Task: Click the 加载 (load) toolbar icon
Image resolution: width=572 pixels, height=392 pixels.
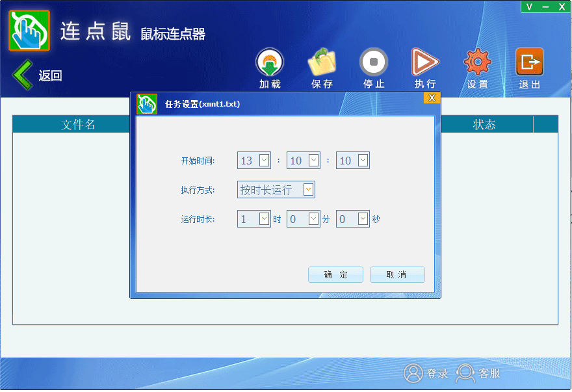Action: pyautogui.click(x=270, y=62)
